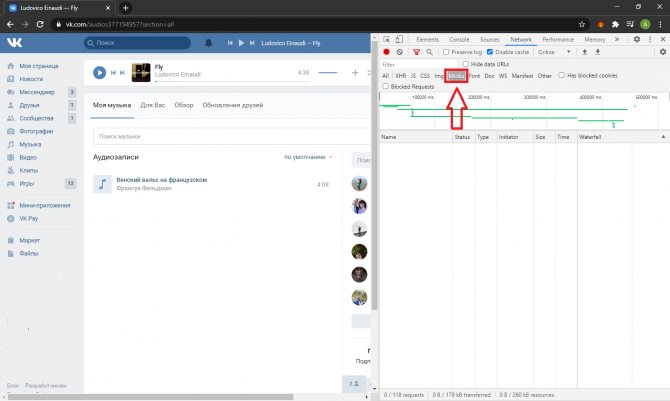670x401 pixels.
Task: Add current track with plus icon
Action: [x=355, y=73]
